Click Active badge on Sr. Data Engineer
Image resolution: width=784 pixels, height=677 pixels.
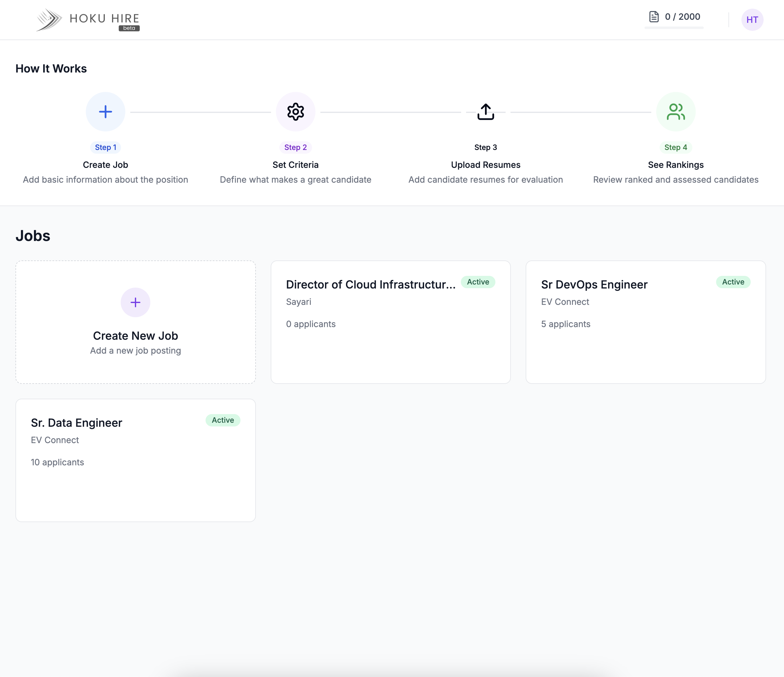pyautogui.click(x=223, y=420)
